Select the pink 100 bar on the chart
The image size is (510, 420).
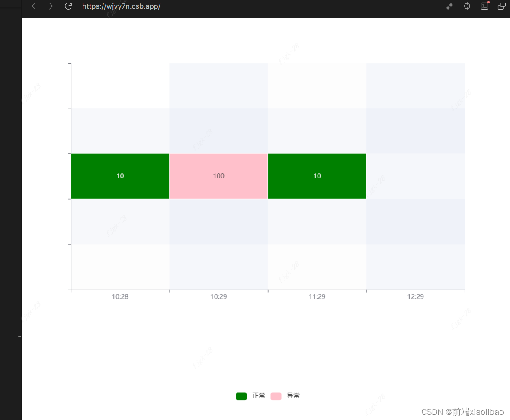coord(218,176)
